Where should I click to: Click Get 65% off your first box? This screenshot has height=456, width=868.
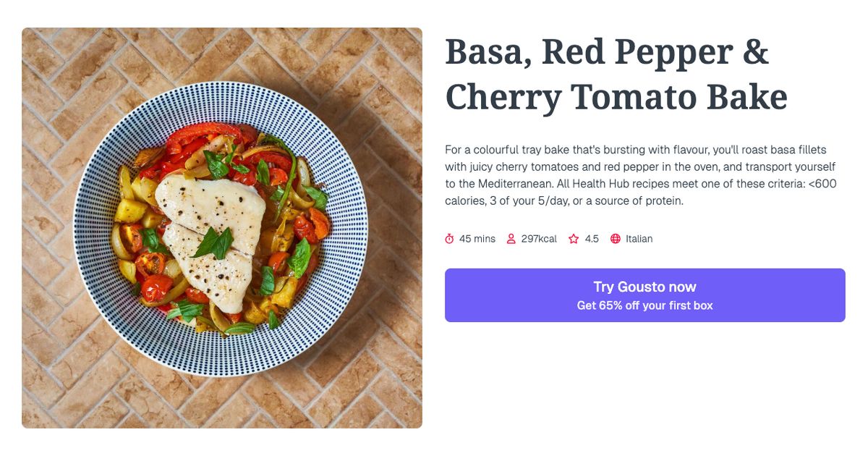coord(645,305)
